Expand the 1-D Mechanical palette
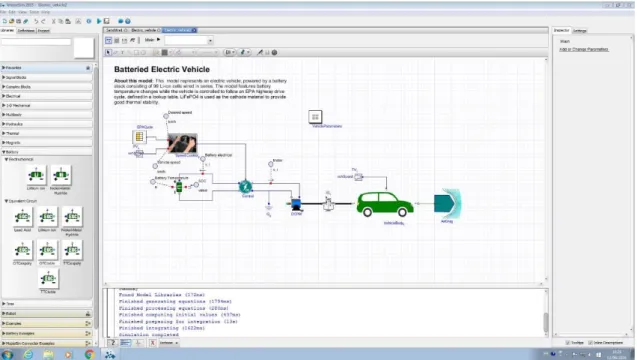The width and height of the screenshot is (637, 360). point(47,105)
